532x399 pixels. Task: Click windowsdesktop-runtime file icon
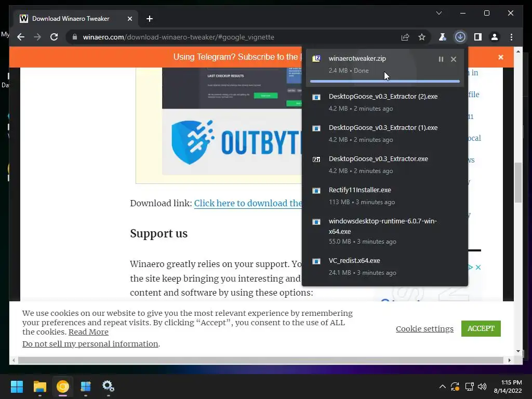click(x=316, y=221)
